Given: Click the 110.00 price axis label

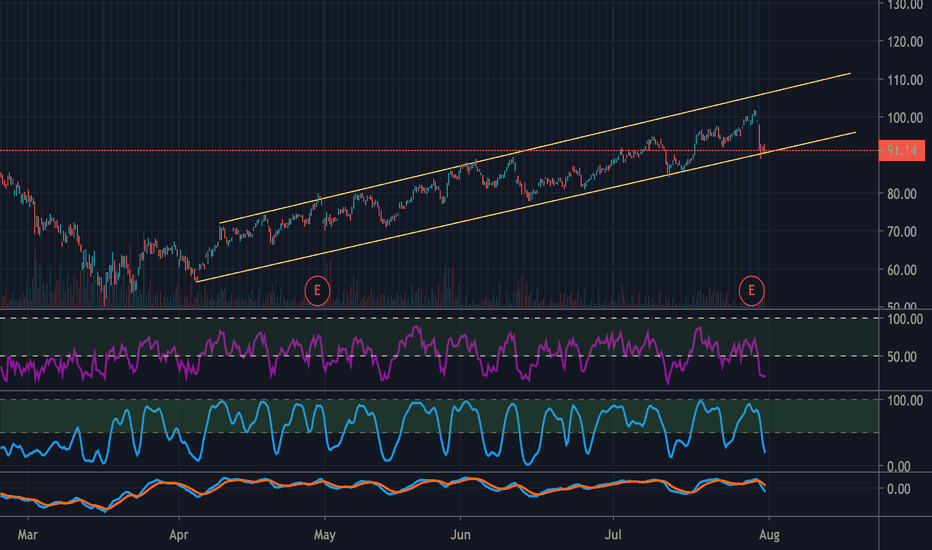Looking at the screenshot, I should click(905, 80).
